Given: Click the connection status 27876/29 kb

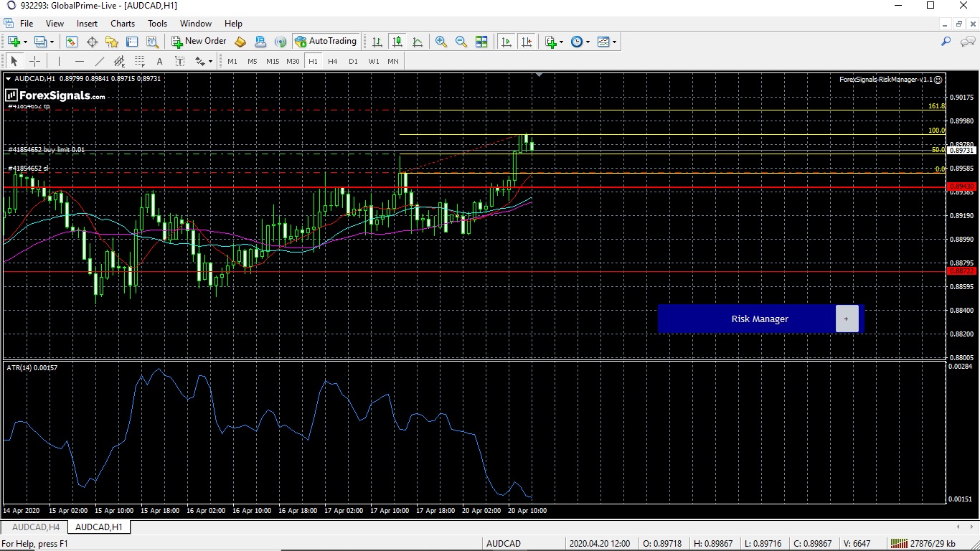Looking at the screenshot, I should 923,544.
